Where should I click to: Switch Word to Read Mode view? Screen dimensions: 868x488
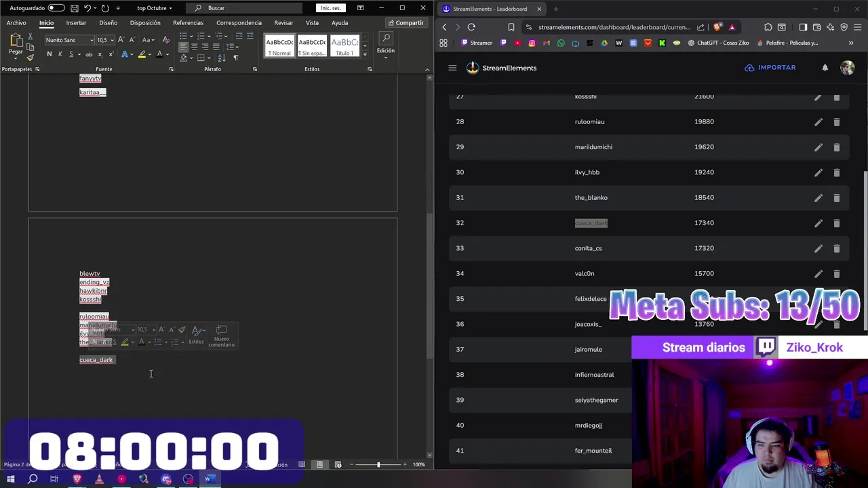pyautogui.click(x=302, y=464)
